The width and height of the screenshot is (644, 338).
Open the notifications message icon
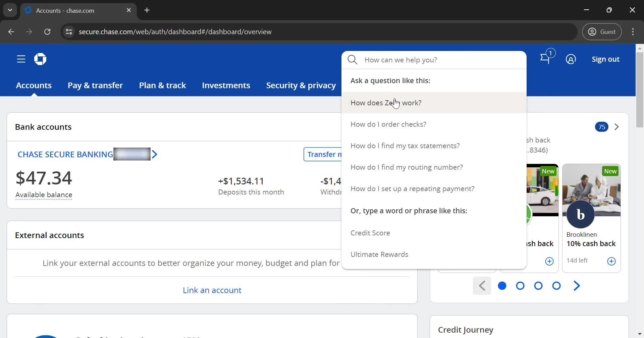[545, 59]
